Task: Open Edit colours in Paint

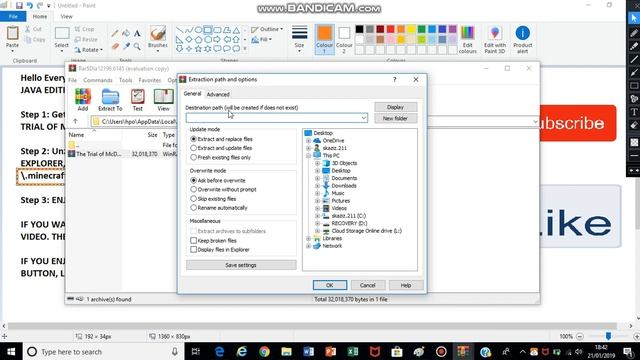Action: pyautogui.click(x=467, y=39)
